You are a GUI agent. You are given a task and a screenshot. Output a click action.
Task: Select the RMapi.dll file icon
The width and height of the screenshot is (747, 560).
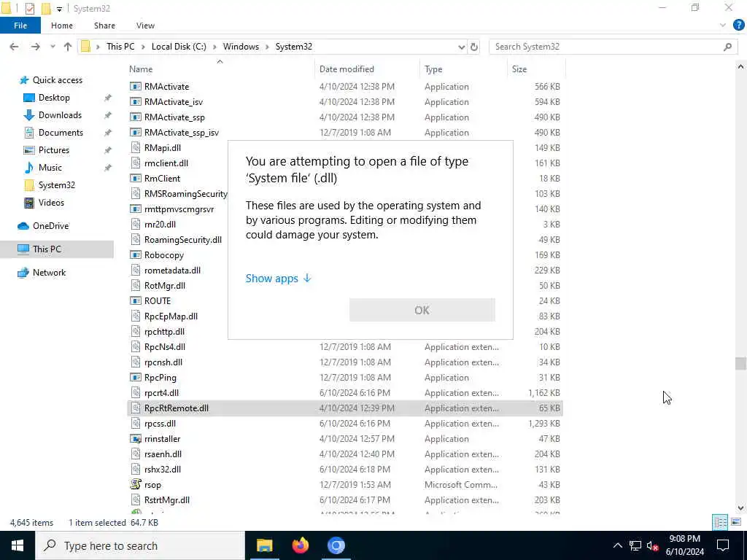click(136, 147)
